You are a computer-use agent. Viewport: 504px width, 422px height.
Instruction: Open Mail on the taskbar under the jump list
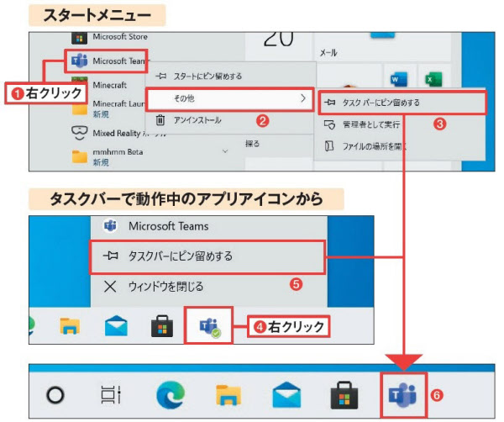[116, 326]
